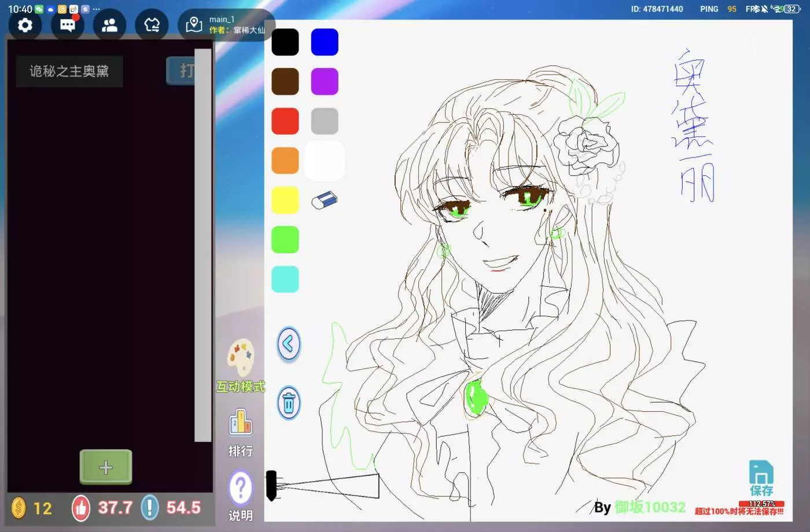Click the battery status indicator
Screen dimensions: 810x532
791,9
